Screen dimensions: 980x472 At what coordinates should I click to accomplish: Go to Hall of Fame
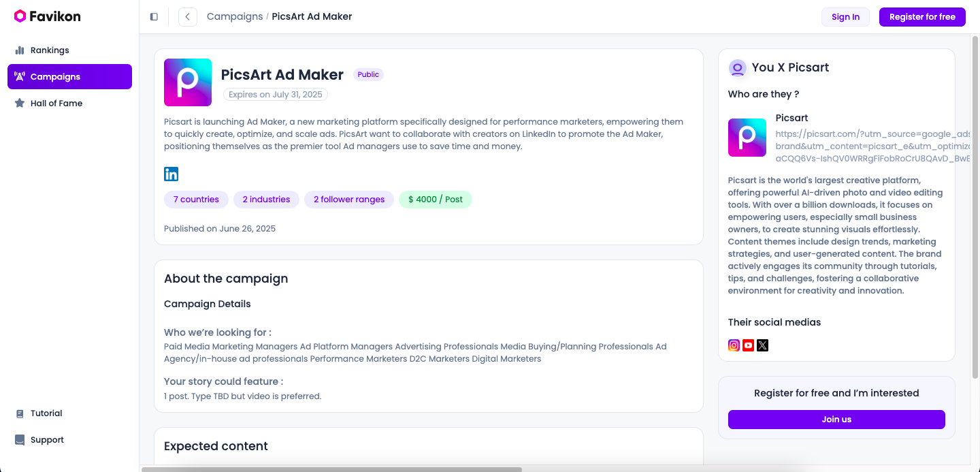(x=69, y=104)
